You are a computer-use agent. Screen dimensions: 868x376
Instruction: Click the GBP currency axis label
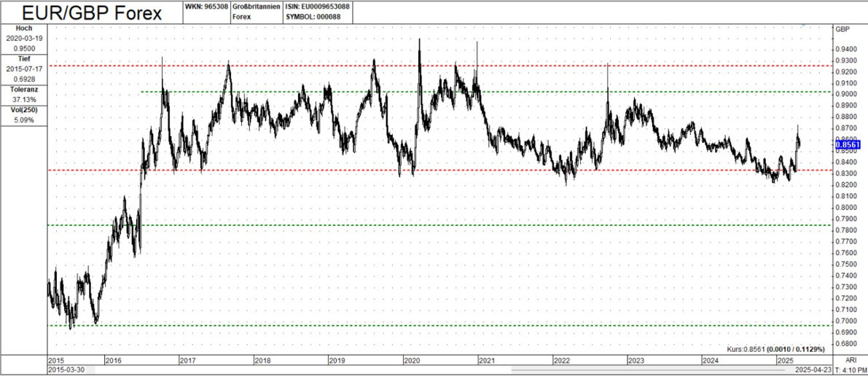click(842, 29)
